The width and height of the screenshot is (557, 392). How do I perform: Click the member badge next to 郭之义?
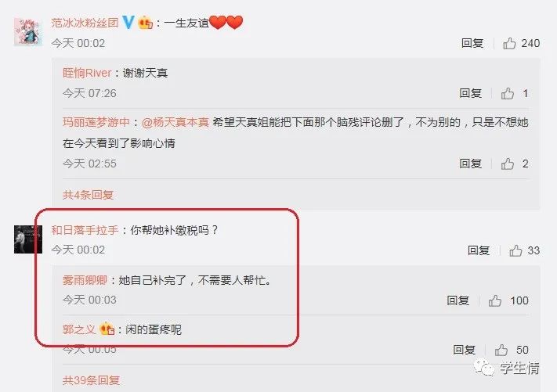pos(107,329)
